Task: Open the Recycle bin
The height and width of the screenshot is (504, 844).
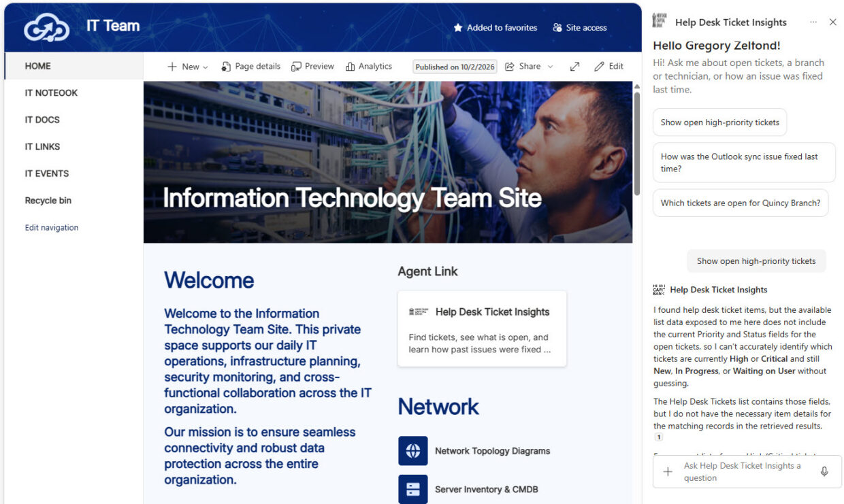Action: tap(48, 201)
